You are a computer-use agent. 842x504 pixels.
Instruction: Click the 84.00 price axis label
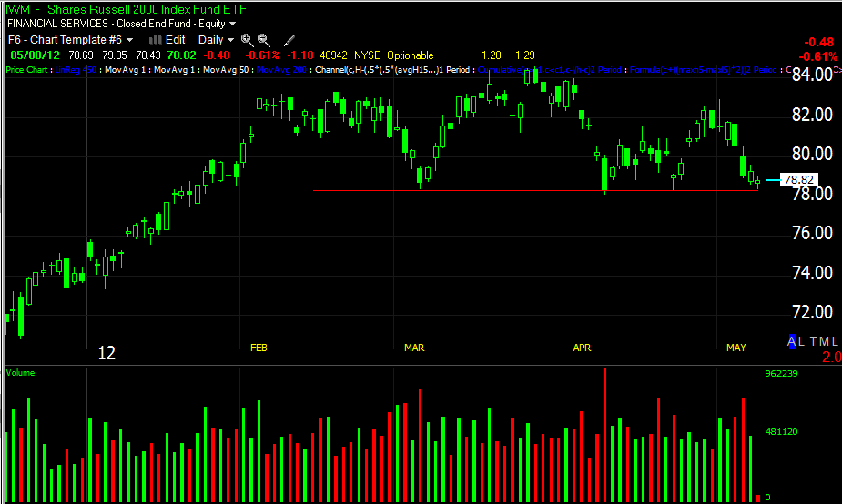(813, 75)
